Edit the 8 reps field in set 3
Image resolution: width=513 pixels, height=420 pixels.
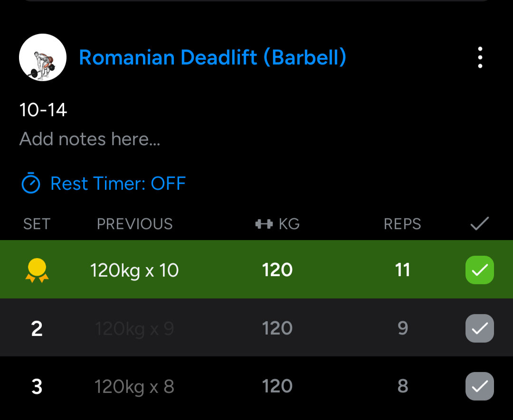[x=403, y=386]
